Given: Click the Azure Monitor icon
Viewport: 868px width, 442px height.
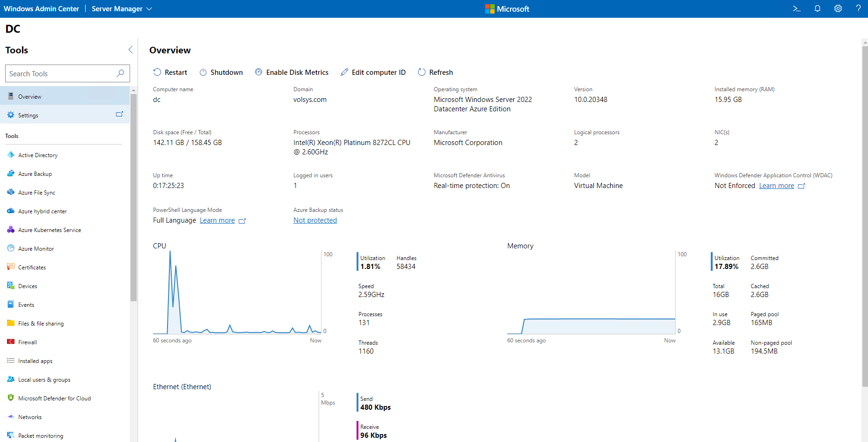Looking at the screenshot, I should coord(11,248).
